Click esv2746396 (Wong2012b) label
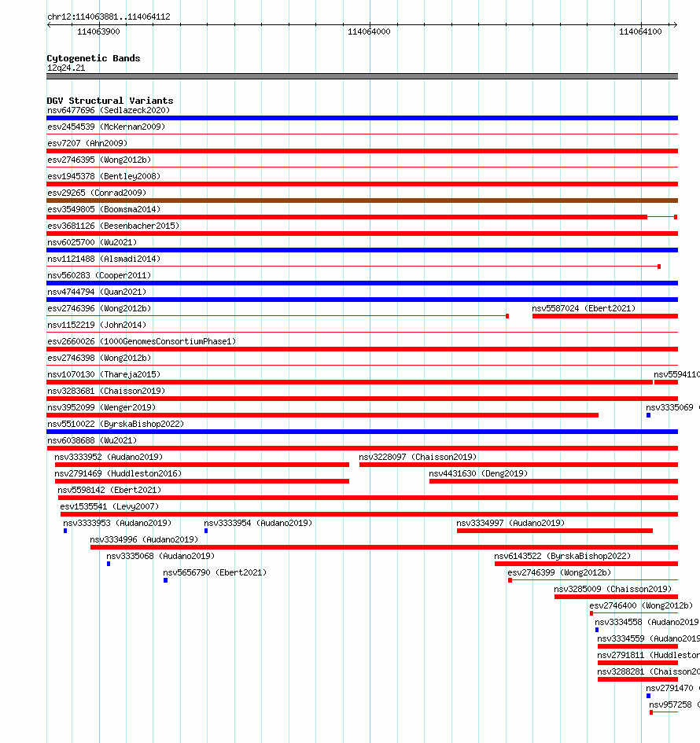This screenshot has width=700, height=743. [99, 308]
